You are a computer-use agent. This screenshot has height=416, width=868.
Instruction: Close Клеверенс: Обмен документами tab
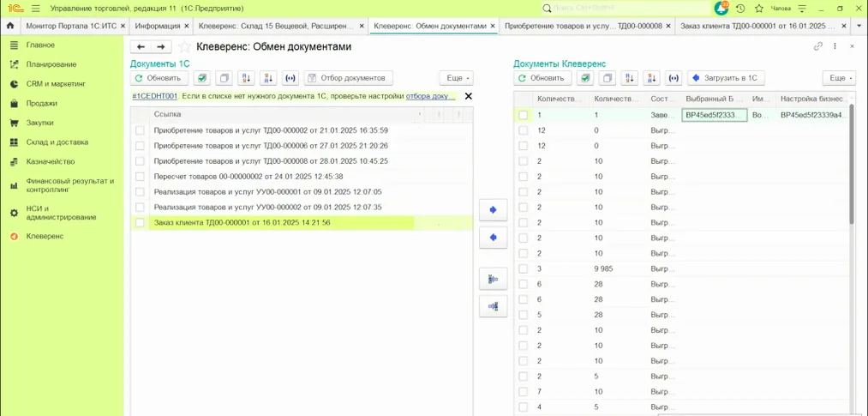(493, 26)
